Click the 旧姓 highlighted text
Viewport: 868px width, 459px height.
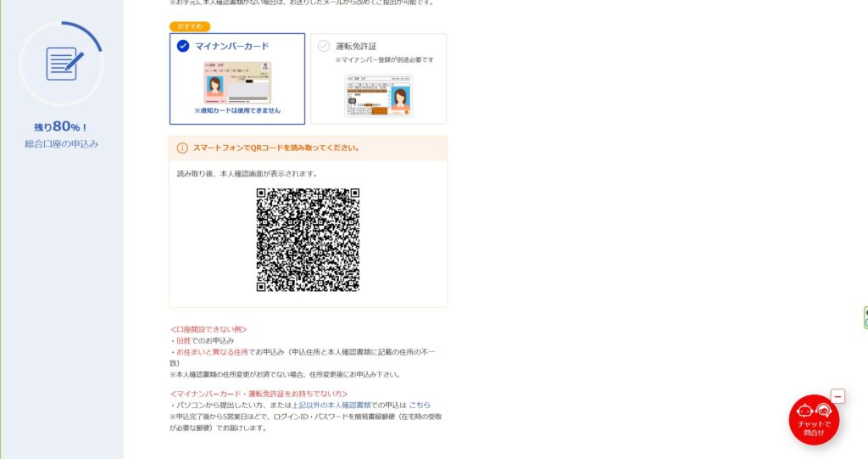tap(183, 341)
